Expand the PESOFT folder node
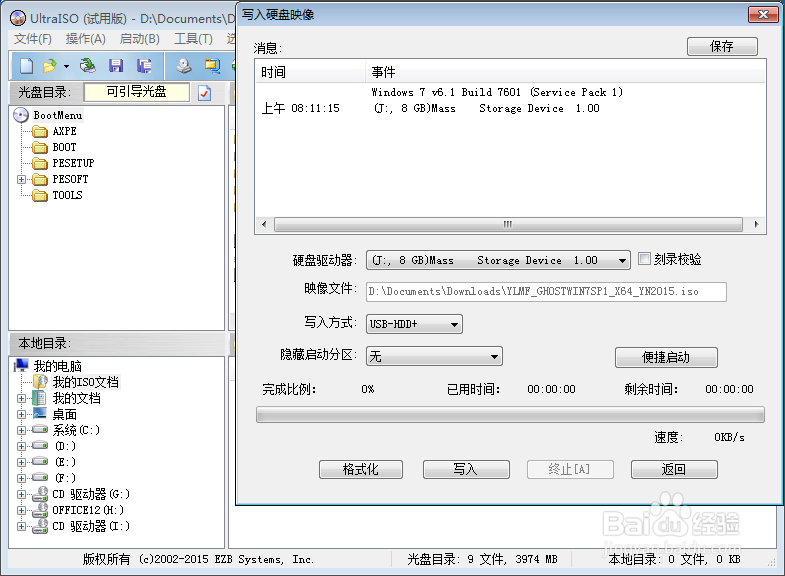 point(21,179)
